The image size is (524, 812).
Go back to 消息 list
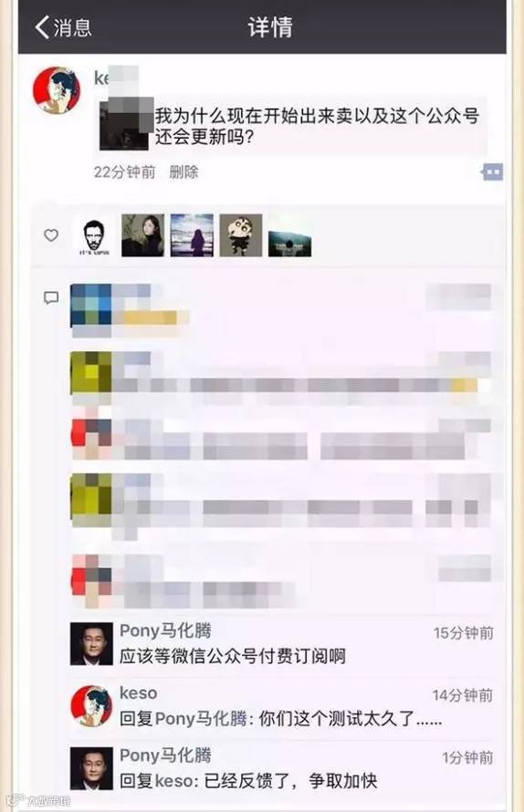(63, 26)
